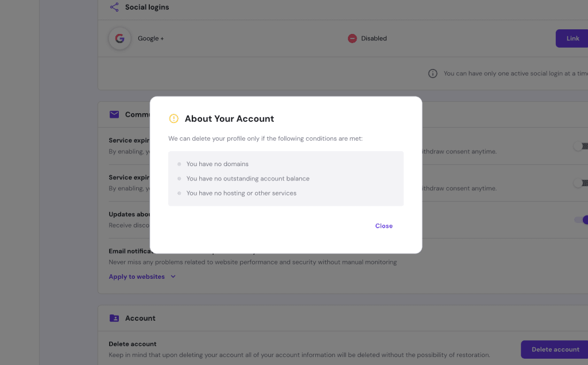Open the Apply to websites link text

(137, 276)
